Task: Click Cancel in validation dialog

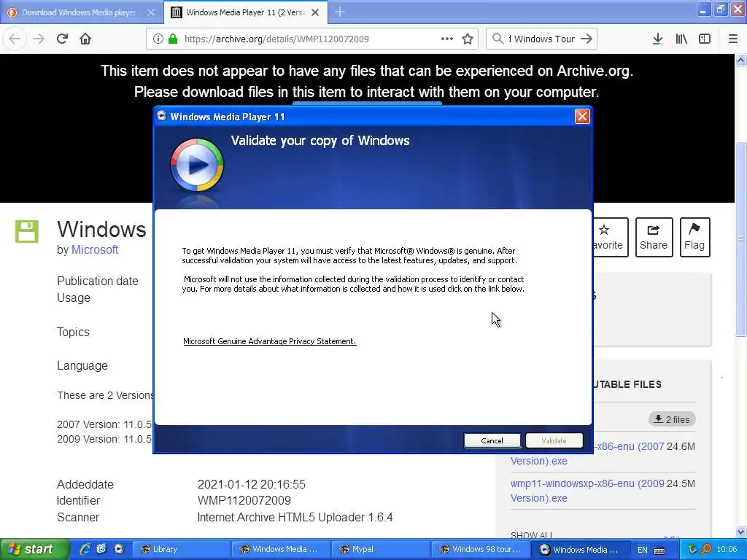Action: pos(492,440)
